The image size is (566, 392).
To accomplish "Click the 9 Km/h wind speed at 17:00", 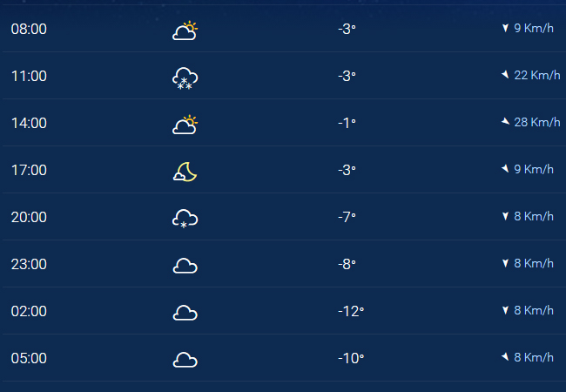I will point(534,169).
